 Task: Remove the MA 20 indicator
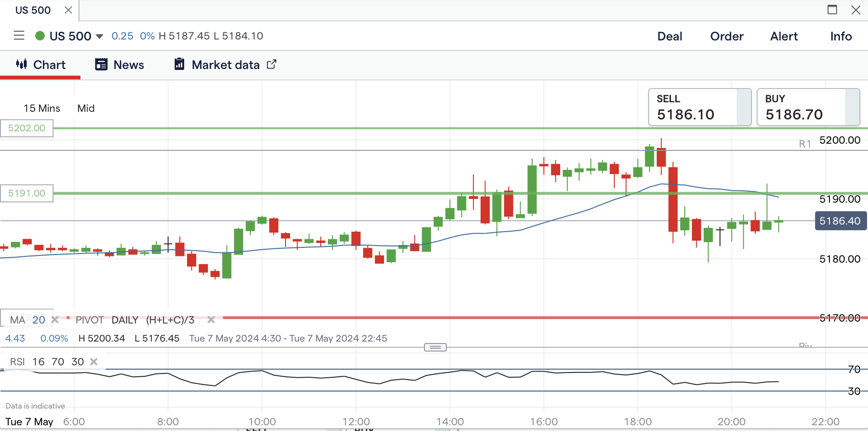coord(55,320)
